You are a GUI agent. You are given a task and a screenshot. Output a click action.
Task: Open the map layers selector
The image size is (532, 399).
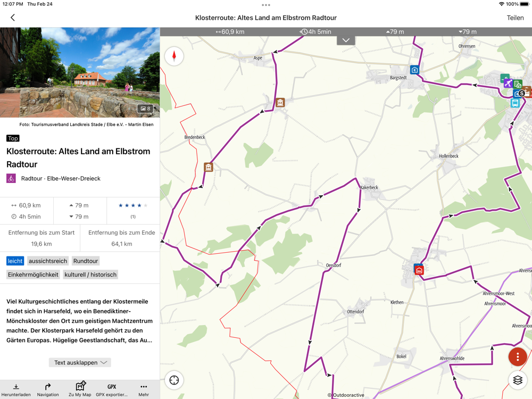click(x=518, y=380)
